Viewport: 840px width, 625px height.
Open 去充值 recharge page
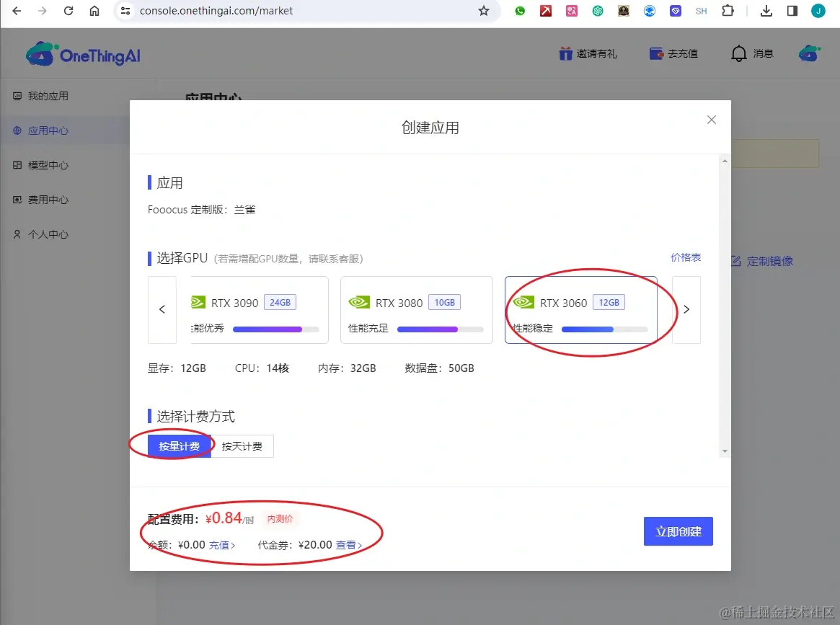673,53
